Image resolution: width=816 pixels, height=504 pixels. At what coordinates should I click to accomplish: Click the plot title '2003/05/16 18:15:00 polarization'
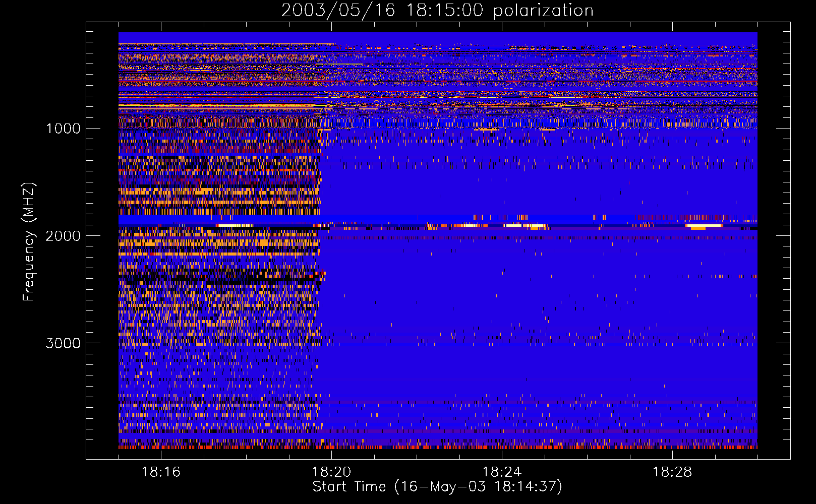(x=437, y=11)
